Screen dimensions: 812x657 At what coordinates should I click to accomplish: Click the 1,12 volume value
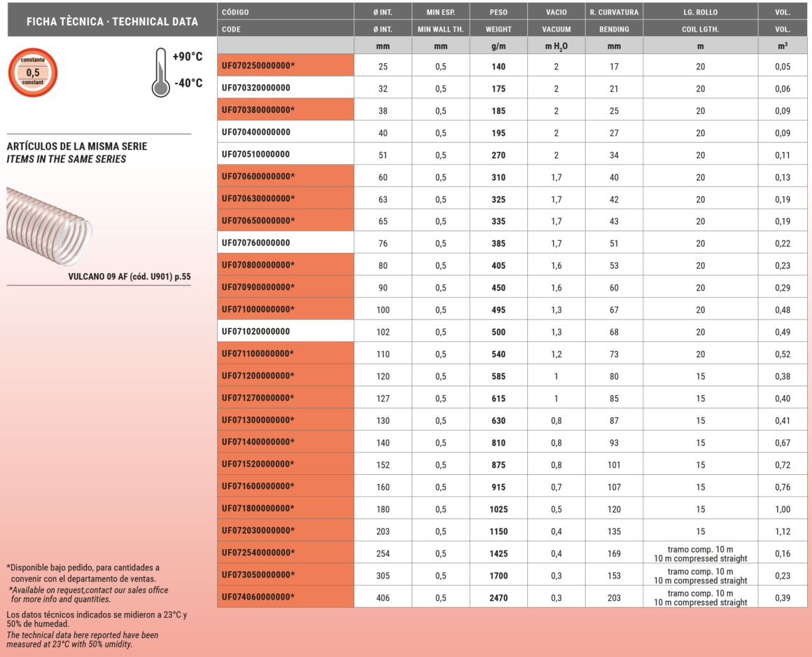coord(783,532)
